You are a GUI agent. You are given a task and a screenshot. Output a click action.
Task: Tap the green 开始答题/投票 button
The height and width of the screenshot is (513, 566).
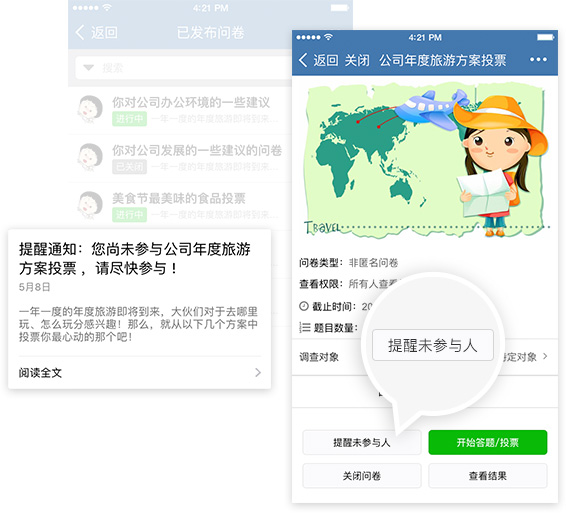488,442
